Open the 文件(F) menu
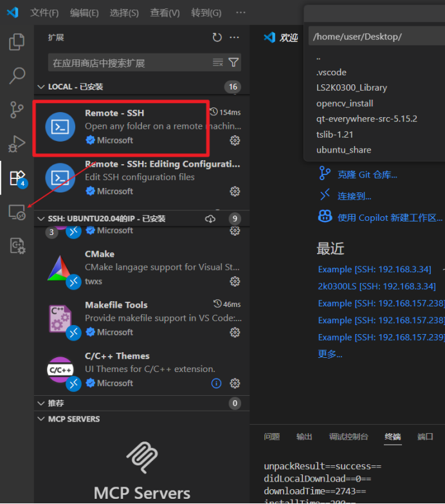Viewport: 445px width, 504px height. tap(44, 13)
